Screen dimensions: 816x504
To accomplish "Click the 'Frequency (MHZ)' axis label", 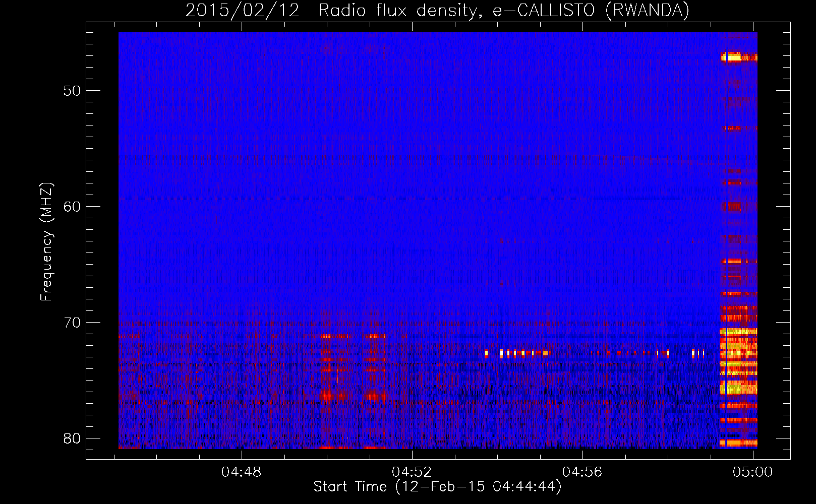I will (x=46, y=242).
